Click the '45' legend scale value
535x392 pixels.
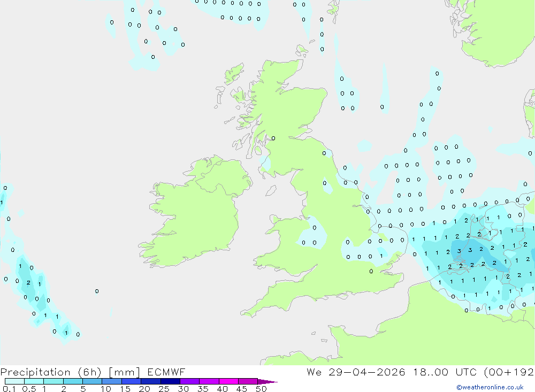tap(242, 389)
